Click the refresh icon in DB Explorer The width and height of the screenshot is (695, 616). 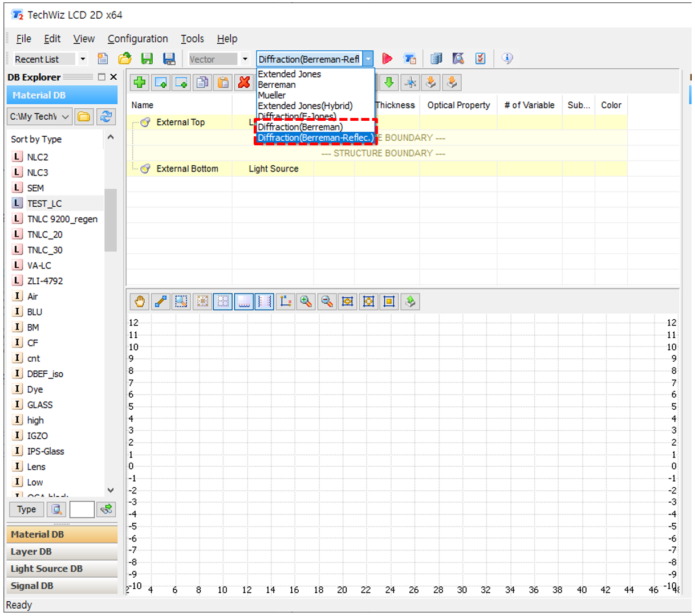click(x=105, y=117)
